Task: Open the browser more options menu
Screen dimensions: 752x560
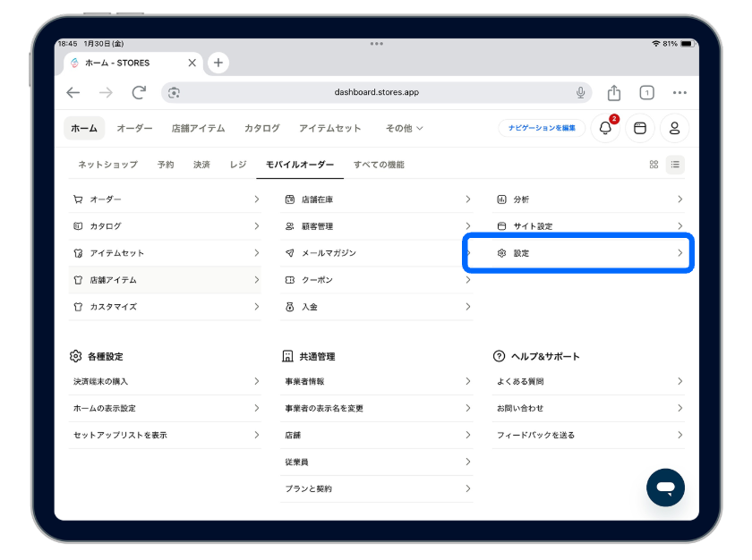Action: click(x=679, y=92)
